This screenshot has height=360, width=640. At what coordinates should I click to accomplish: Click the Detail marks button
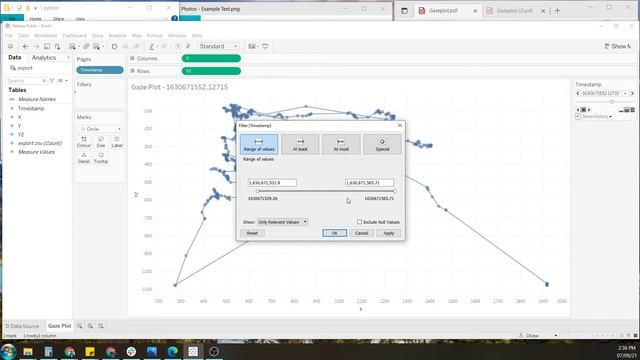click(x=84, y=158)
